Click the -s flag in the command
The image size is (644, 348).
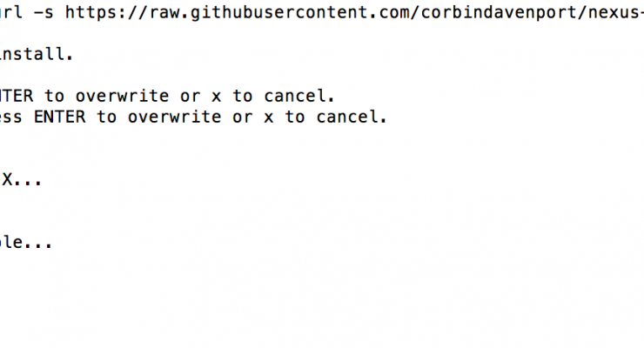[x=44, y=12]
